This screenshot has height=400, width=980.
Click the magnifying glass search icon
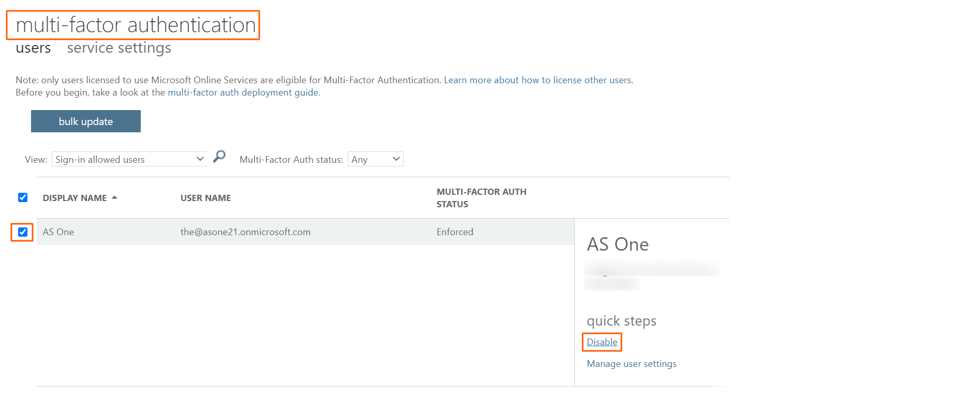tap(219, 156)
